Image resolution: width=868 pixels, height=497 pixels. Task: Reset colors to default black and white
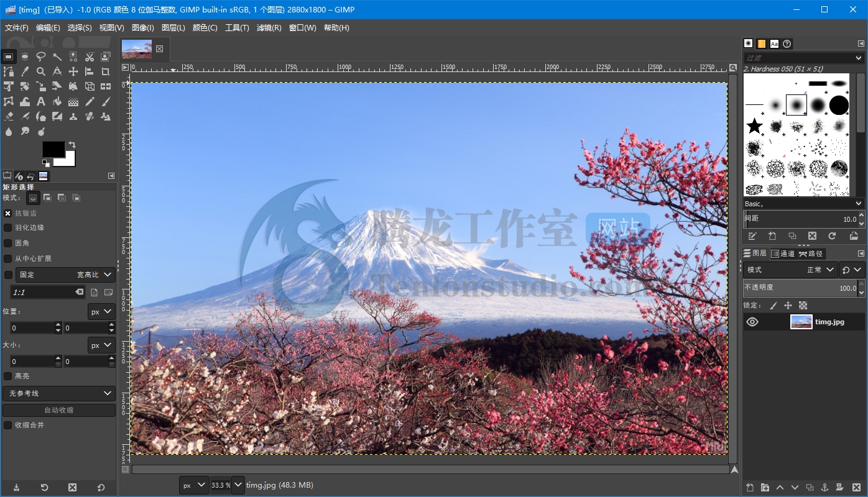tap(45, 163)
